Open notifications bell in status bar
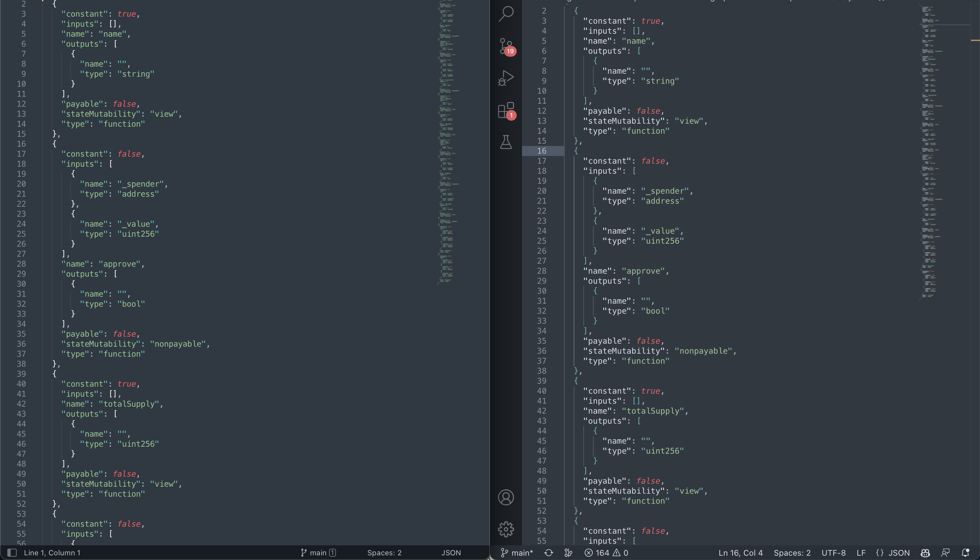The image size is (980, 560). coord(965,553)
